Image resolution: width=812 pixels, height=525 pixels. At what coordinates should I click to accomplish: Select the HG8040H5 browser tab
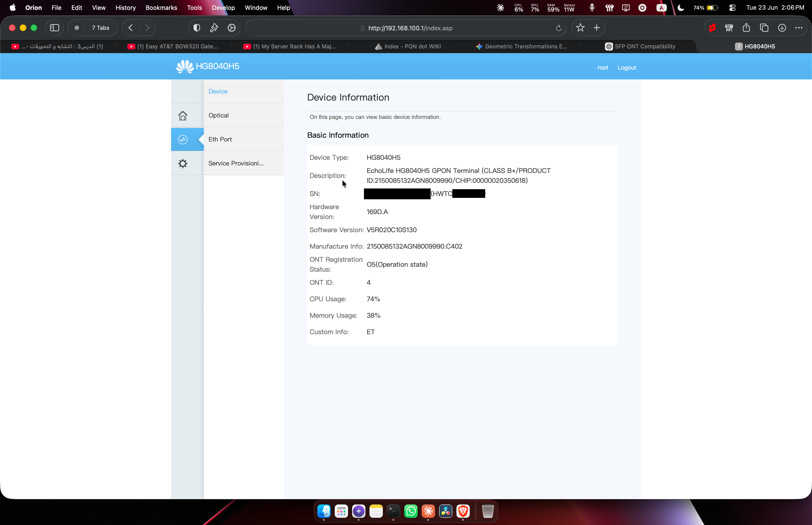pos(754,46)
